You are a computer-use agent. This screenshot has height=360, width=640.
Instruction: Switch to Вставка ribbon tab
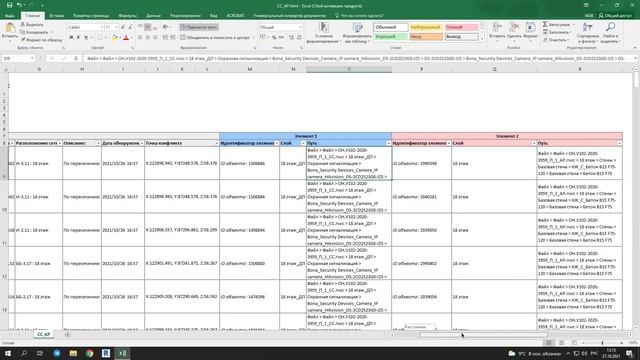pyautogui.click(x=56, y=16)
